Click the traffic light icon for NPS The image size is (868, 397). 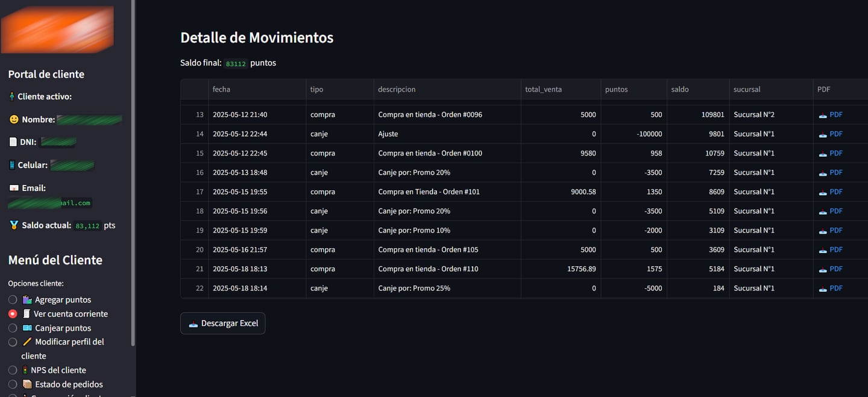25,370
